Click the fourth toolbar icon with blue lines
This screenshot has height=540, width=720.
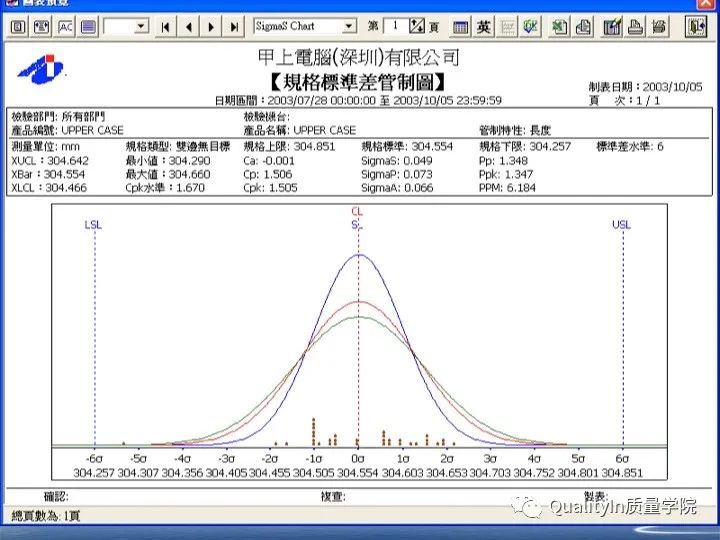click(x=88, y=27)
